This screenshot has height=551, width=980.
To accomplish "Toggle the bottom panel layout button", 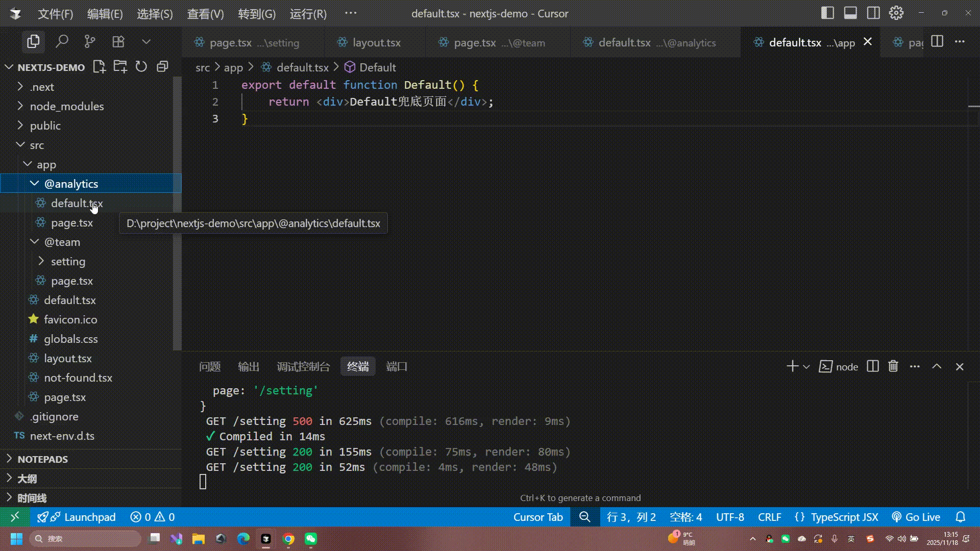I will [x=850, y=13].
